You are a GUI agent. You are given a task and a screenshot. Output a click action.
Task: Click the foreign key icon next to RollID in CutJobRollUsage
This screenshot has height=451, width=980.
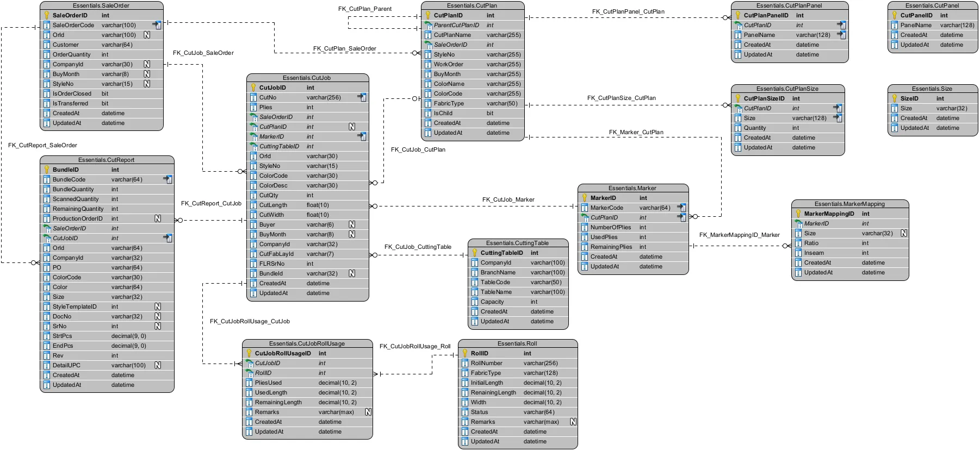249,373
